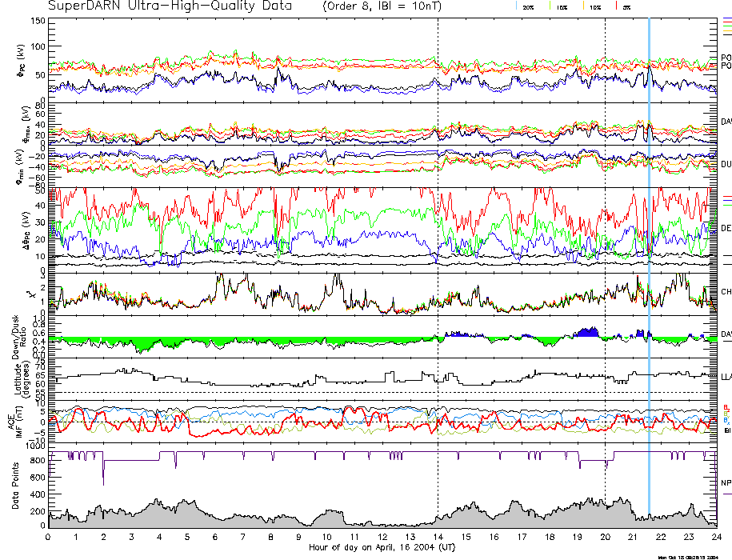This screenshot has width=732, height=560.
Task: Select the 20% legend entry
Action: click(x=526, y=6)
